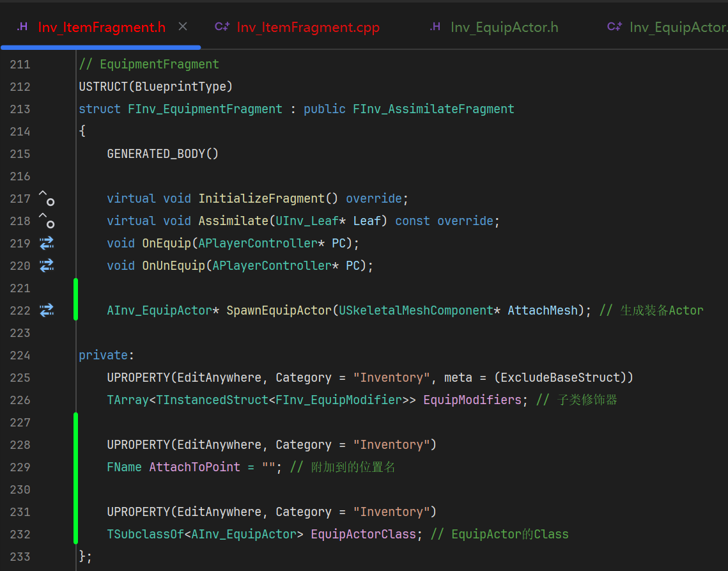
Task: Click the .H file icon on Inv_ItemFragment.h tab
Action: (22, 27)
